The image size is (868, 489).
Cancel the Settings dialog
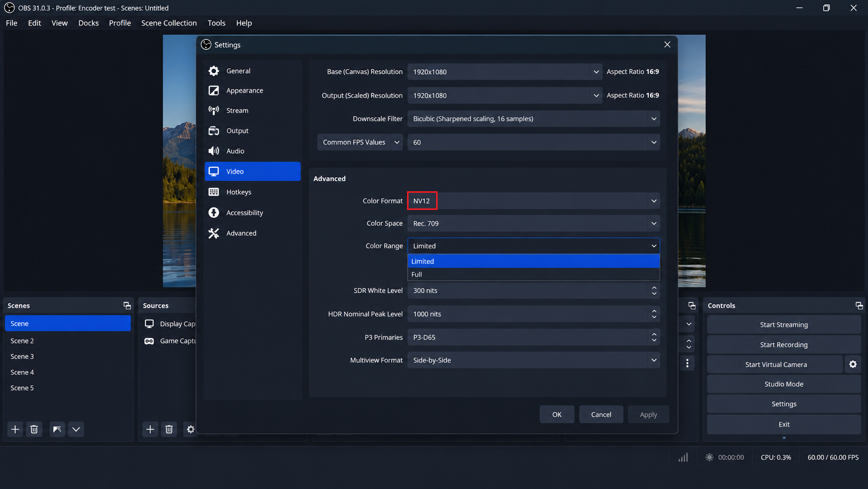[x=601, y=415]
